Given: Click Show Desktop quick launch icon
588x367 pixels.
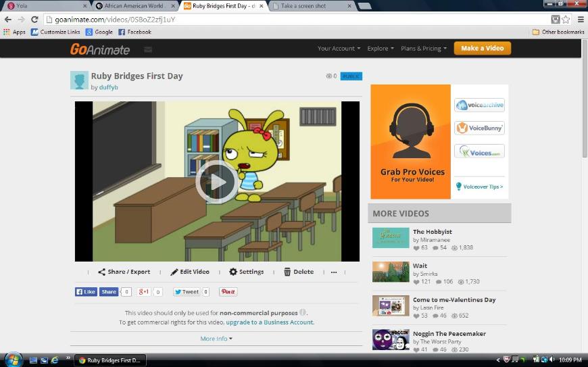Looking at the screenshot, I should click(x=33, y=360).
